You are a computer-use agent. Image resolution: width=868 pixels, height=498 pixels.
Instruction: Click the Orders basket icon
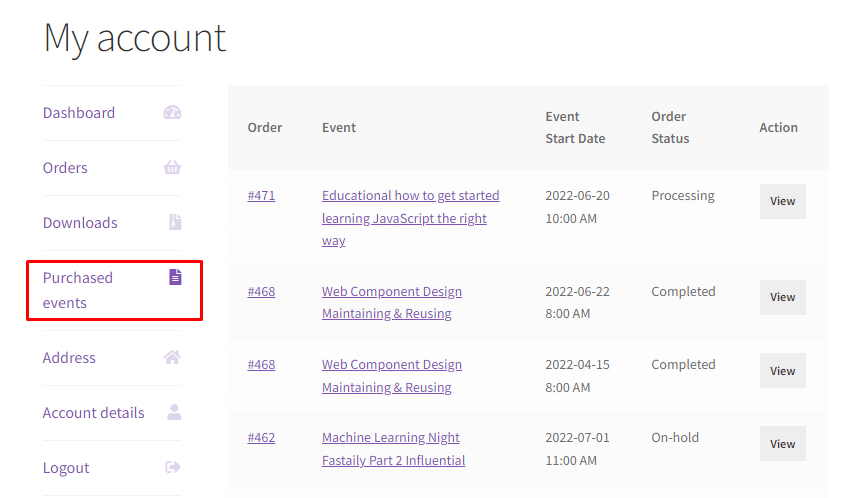172,167
